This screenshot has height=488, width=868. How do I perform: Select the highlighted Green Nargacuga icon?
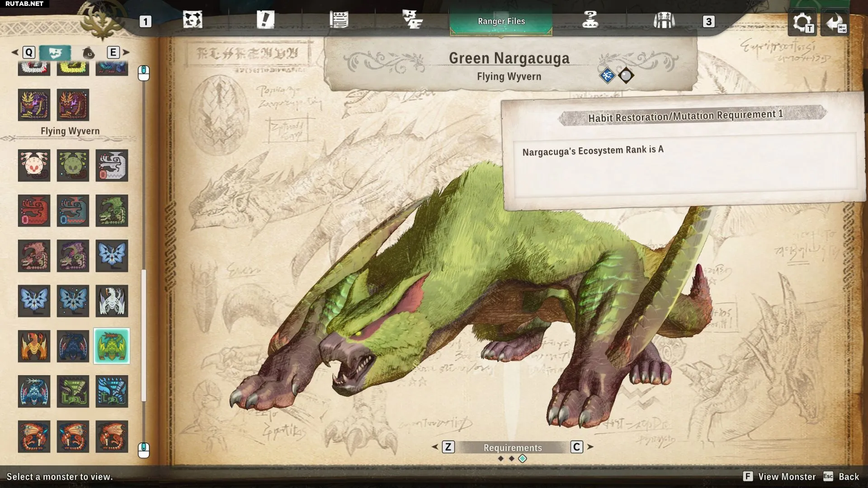point(112,346)
